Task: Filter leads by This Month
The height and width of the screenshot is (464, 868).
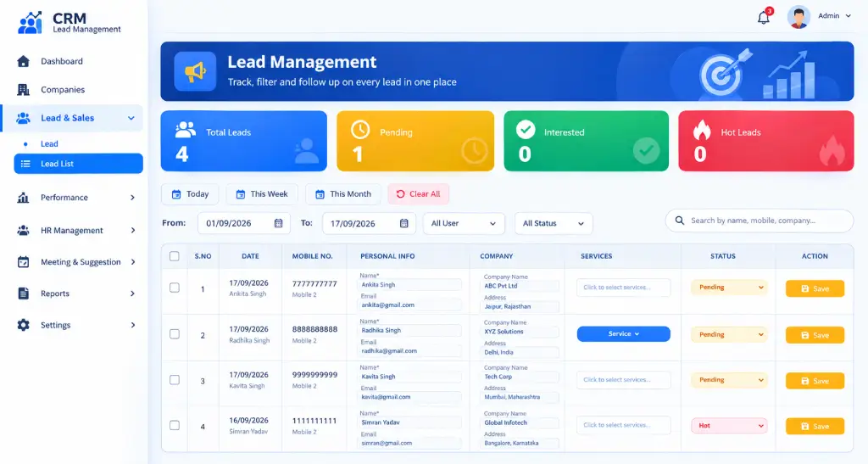Action: (x=343, y=194)
